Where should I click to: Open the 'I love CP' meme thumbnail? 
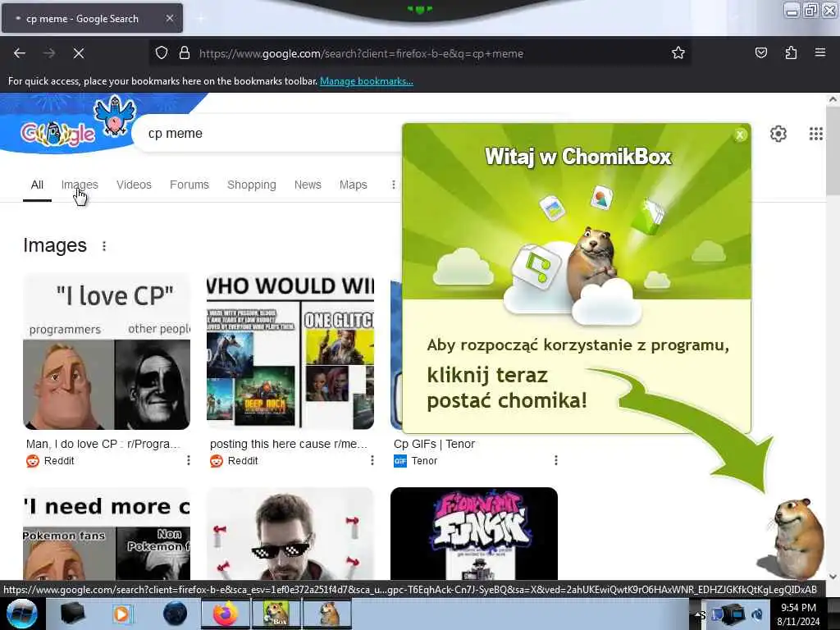click(x=107, y=351)
